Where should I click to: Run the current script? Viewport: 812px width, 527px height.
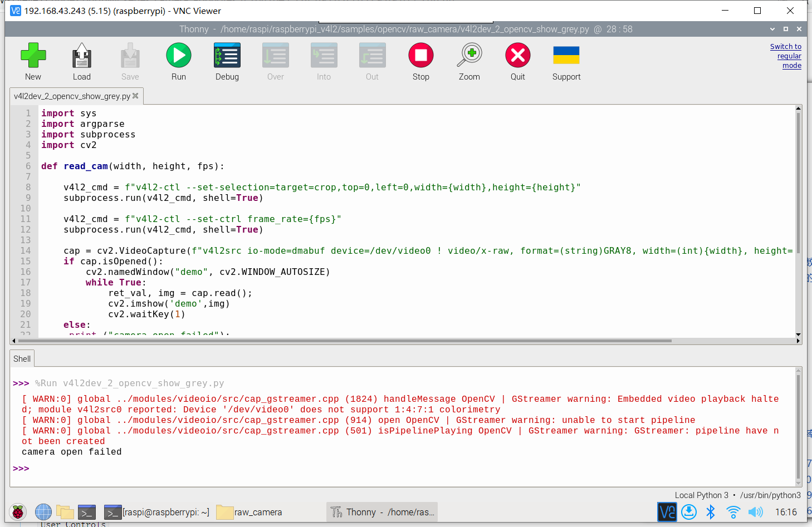pos(178,56)
